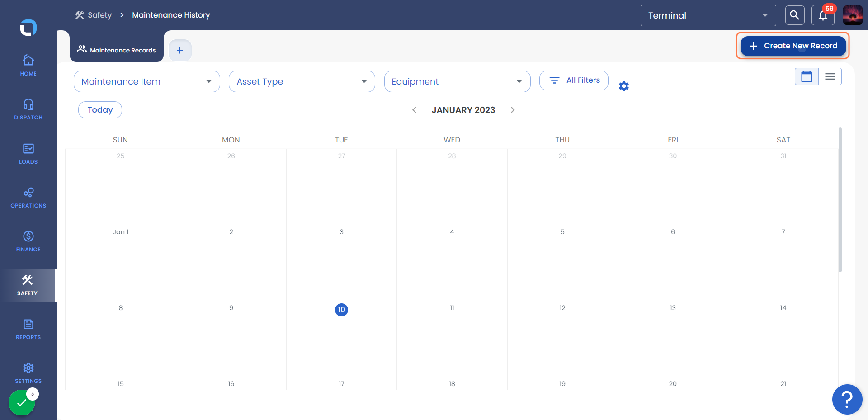
Task: Select the Jan 1 calendar cell
Action: click(121, 263)
